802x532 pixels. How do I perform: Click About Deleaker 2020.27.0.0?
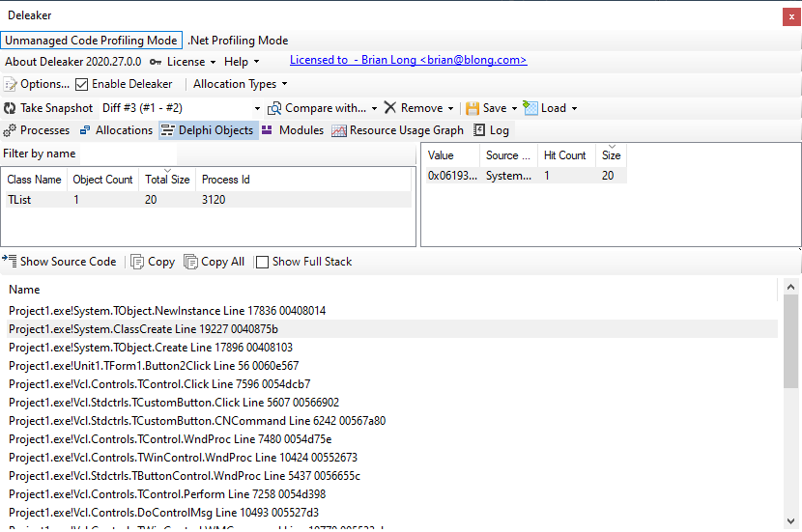coord(72,62)
